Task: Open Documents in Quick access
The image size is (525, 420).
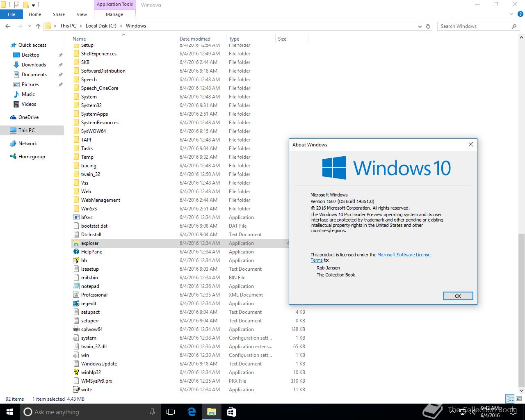Action: (x=34, y=75)
